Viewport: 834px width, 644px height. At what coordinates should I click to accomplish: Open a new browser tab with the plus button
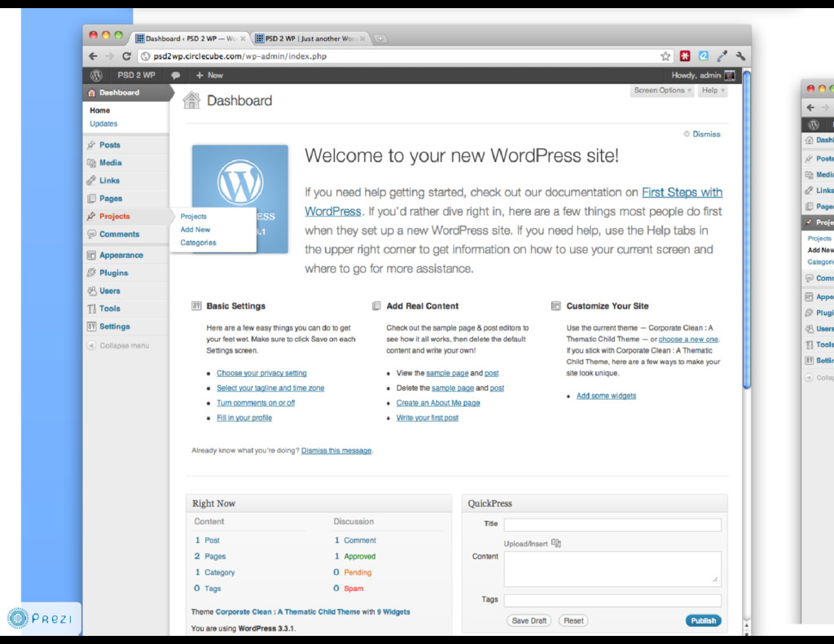click(380, 38)
